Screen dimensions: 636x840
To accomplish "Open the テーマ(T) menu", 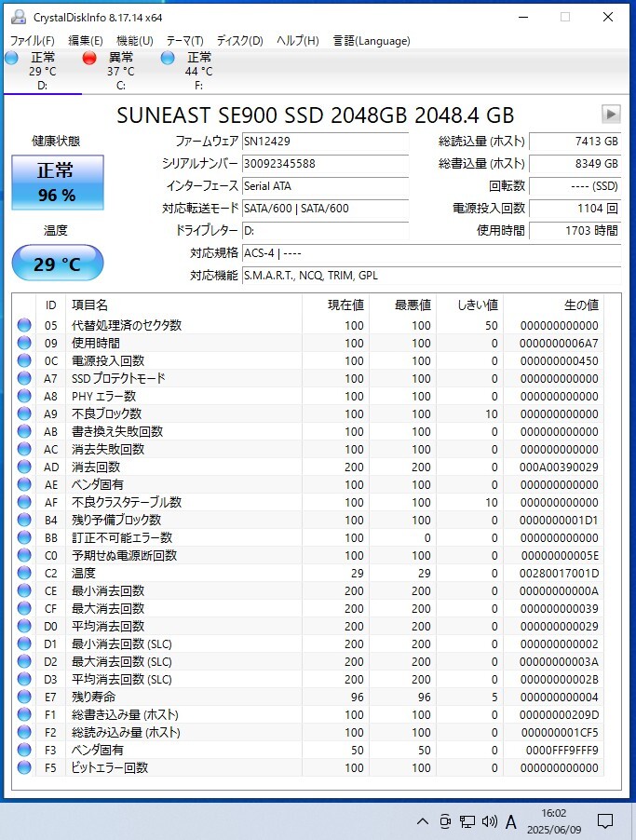I will [x=185, y=41].
